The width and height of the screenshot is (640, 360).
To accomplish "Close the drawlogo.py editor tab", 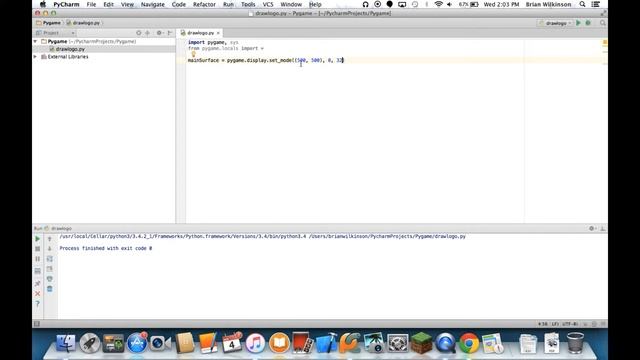I will pyautogui.click(x=218, y=33).
